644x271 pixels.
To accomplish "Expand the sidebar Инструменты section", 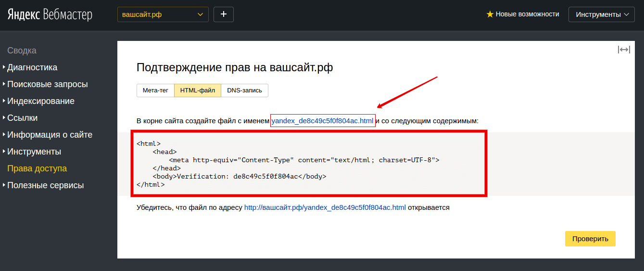I will 34,152.
